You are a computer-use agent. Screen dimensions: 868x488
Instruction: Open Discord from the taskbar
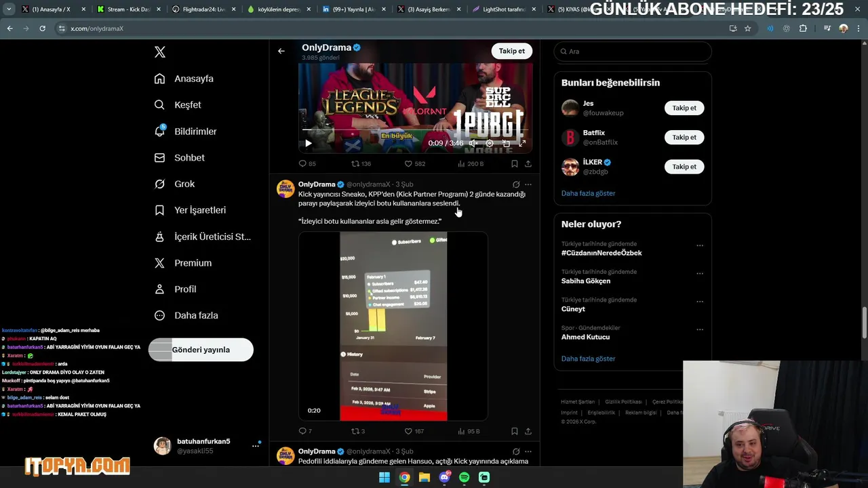point(444,477)
